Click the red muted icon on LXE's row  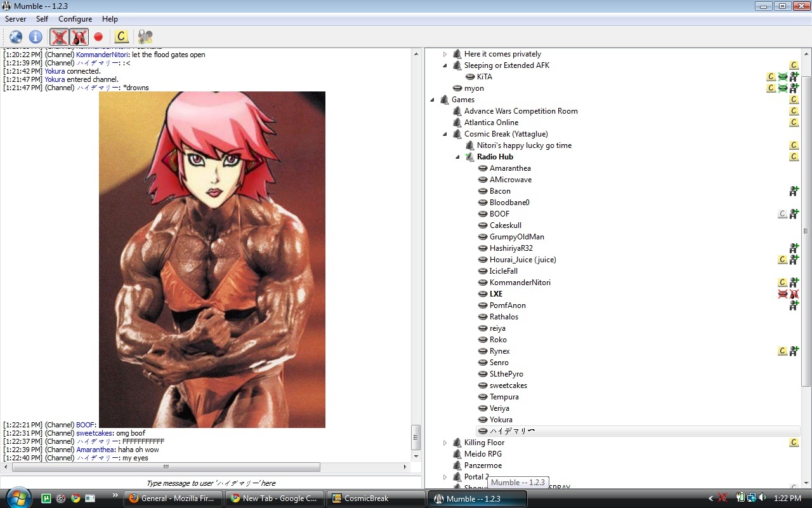pos(782,294)
